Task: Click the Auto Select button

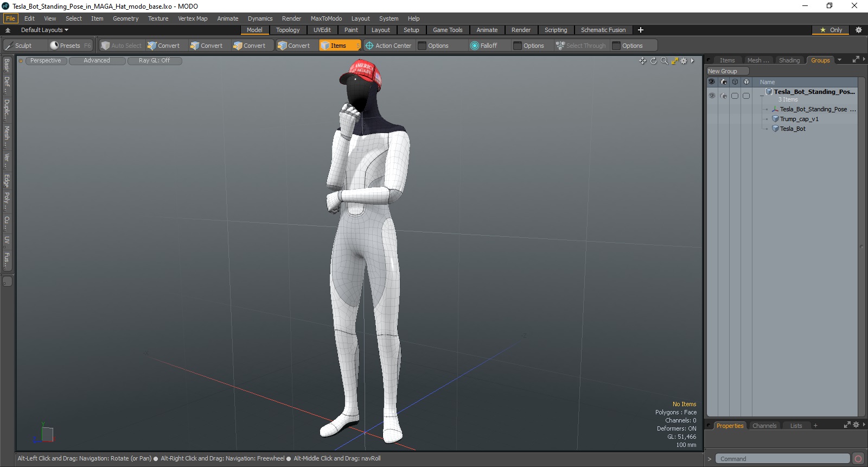Action: [x=121, y=46]
